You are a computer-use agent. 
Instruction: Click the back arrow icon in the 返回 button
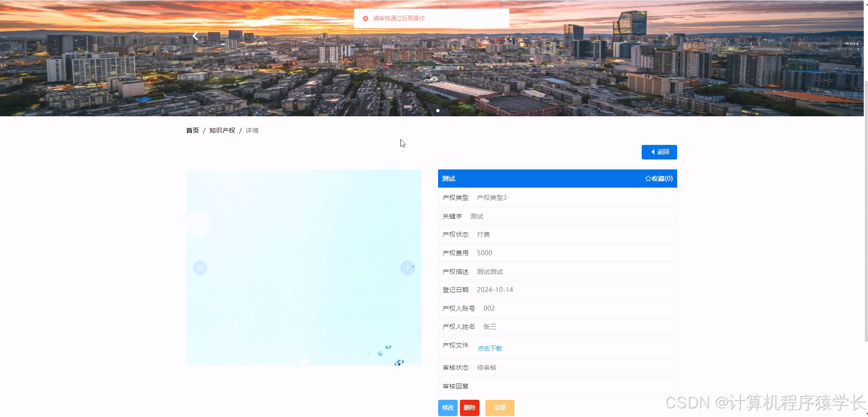653,152
